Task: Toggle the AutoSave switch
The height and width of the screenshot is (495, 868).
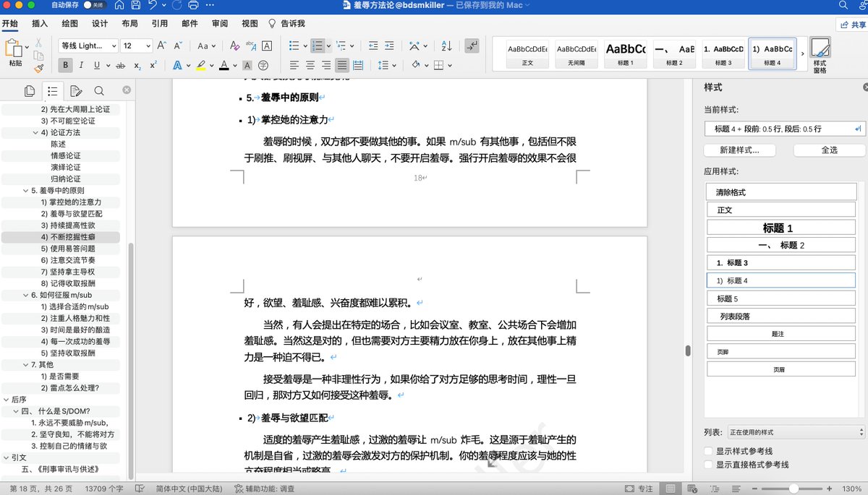Action: coord(94,5)
